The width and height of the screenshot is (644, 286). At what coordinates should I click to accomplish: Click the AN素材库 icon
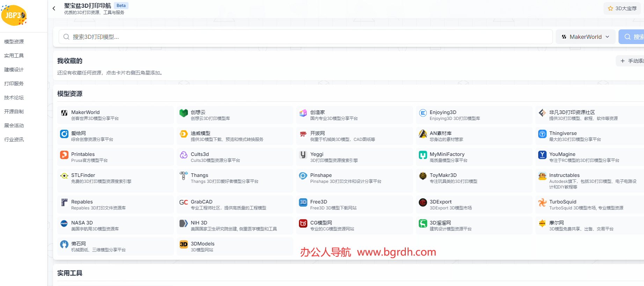pos(423,134)
